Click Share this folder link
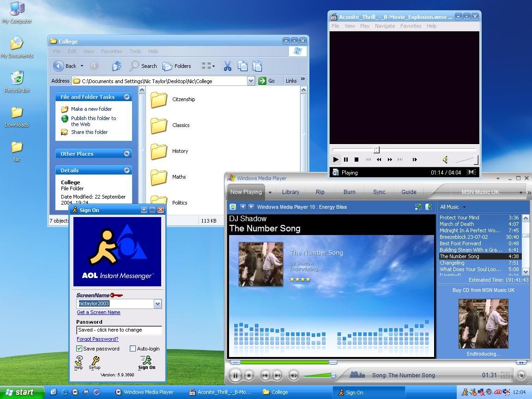The width and height of the screenshot is (532, 399). (89, 132)
